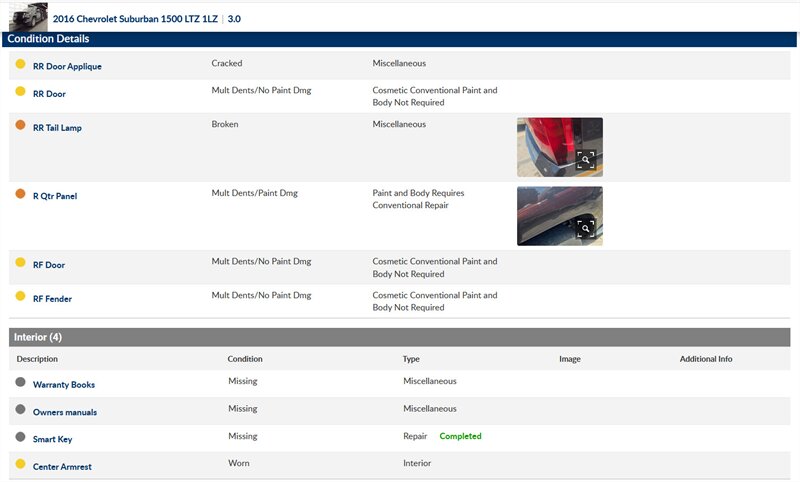The image size is (800, 482).
Task: Select the RF Fender item link
Action: pos(52,299)
